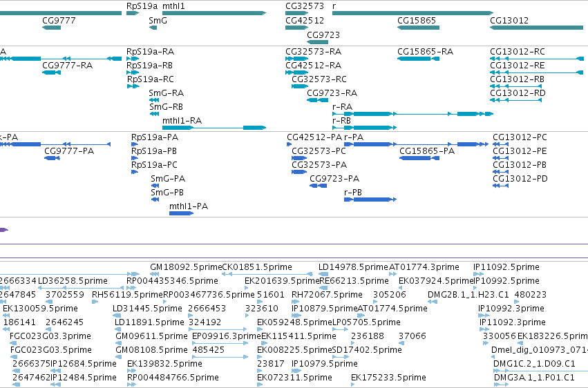
Task: Click the CG42512-RA transcript label
Action: click(x=314, y=66)
